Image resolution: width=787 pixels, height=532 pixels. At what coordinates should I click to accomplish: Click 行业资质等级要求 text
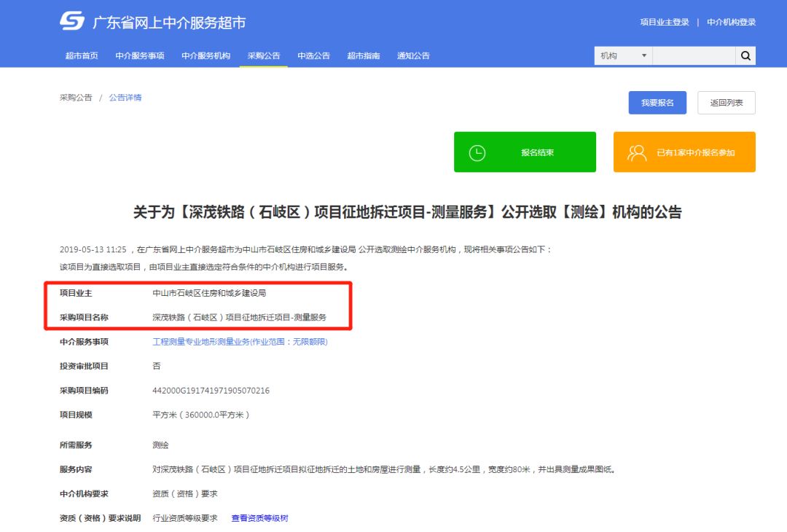point(184,518)
